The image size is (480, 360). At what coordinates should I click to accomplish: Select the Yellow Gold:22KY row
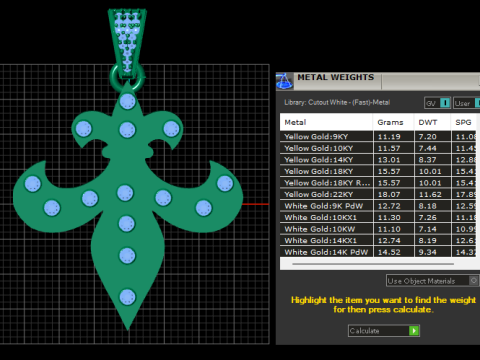click(x=378, y=194)
